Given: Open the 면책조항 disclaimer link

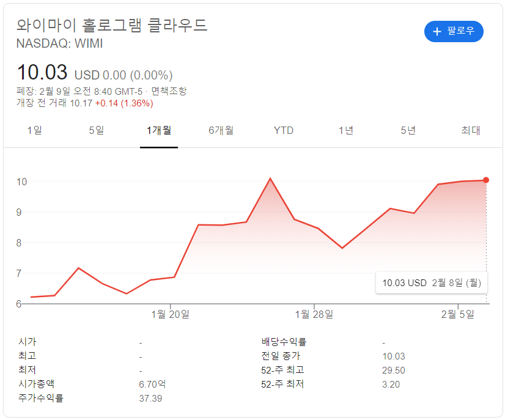Looking at the screenshot, I should click(x=169, y=91).
